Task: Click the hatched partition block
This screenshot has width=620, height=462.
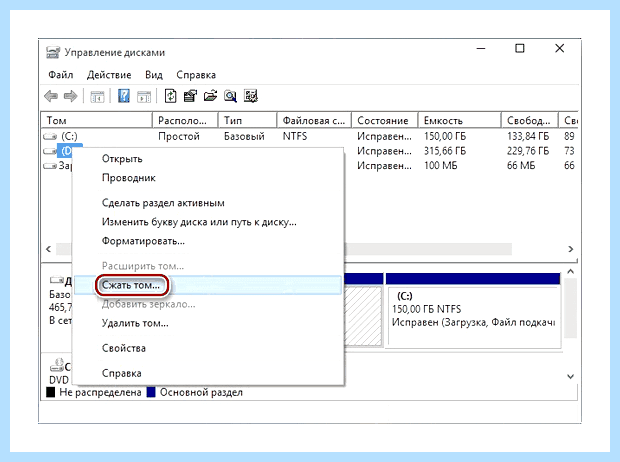Action: click(x=363, y=316)
